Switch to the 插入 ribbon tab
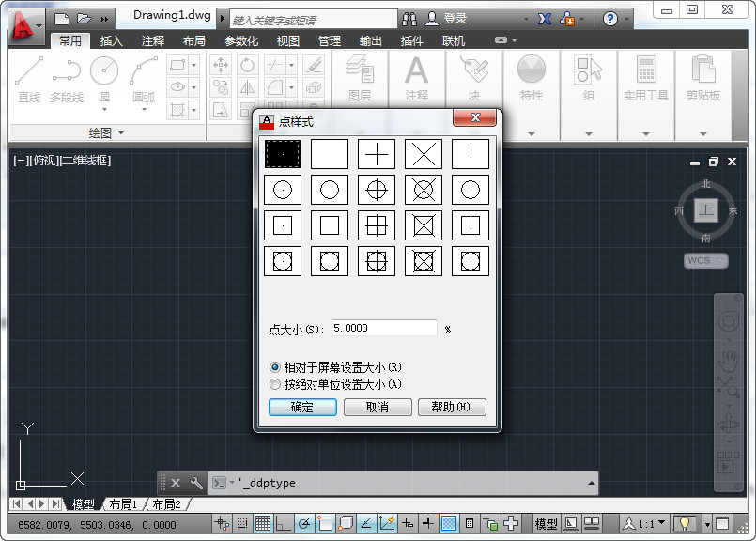Viewport: 756px width, 541px height. (112, 41)
